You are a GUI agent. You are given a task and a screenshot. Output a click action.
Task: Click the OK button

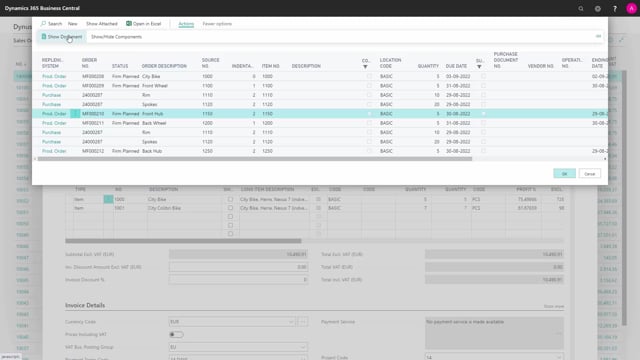pyautogui.click(x=564, y=173)
